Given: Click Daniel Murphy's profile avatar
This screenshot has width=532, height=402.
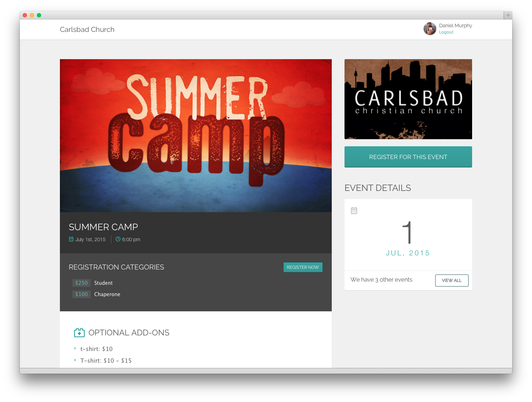Looking at the screenshot, I should point(430,29).
